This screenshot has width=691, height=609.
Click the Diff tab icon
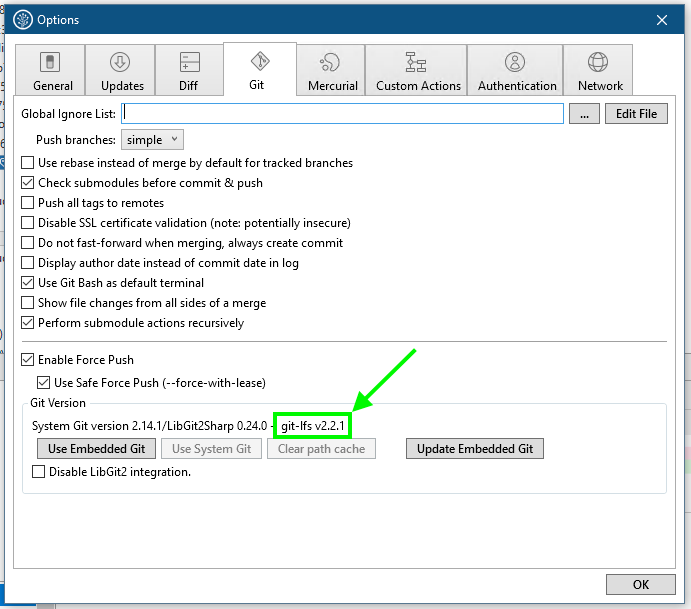pos(189,62)
